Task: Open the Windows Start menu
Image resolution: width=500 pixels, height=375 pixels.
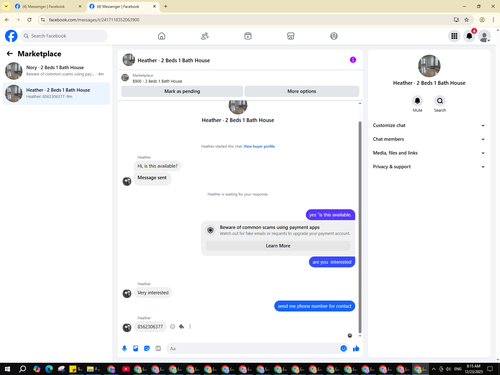Action: click(7, 369)
